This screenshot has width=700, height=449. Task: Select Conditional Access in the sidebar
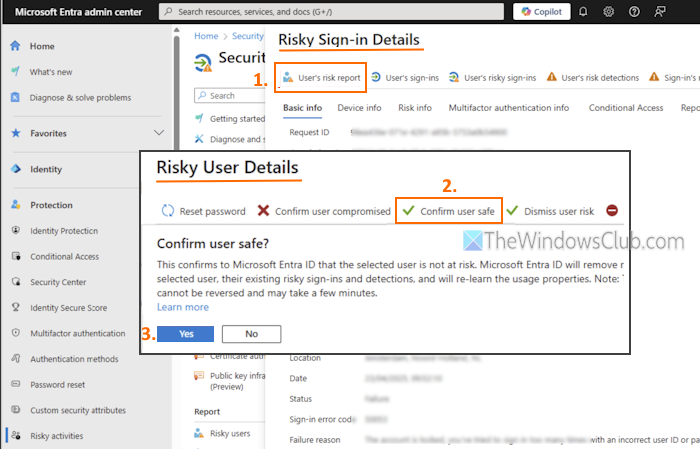[65, 257]
